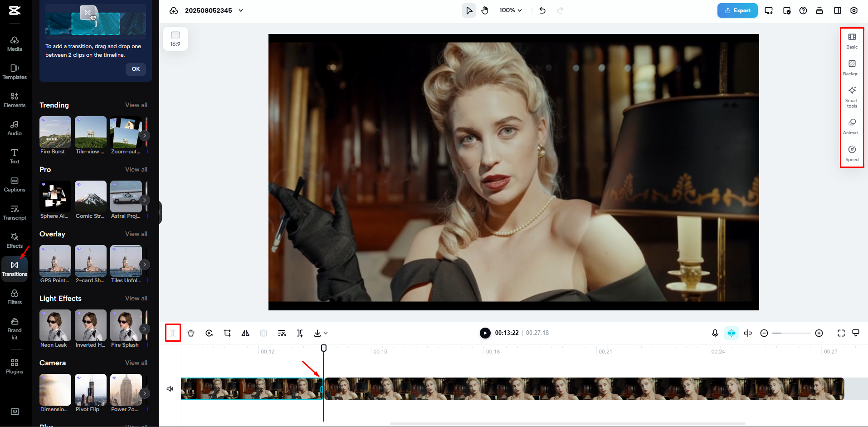
Task: Toggle auto snapping on the timeline
Action: pos(731,333)
